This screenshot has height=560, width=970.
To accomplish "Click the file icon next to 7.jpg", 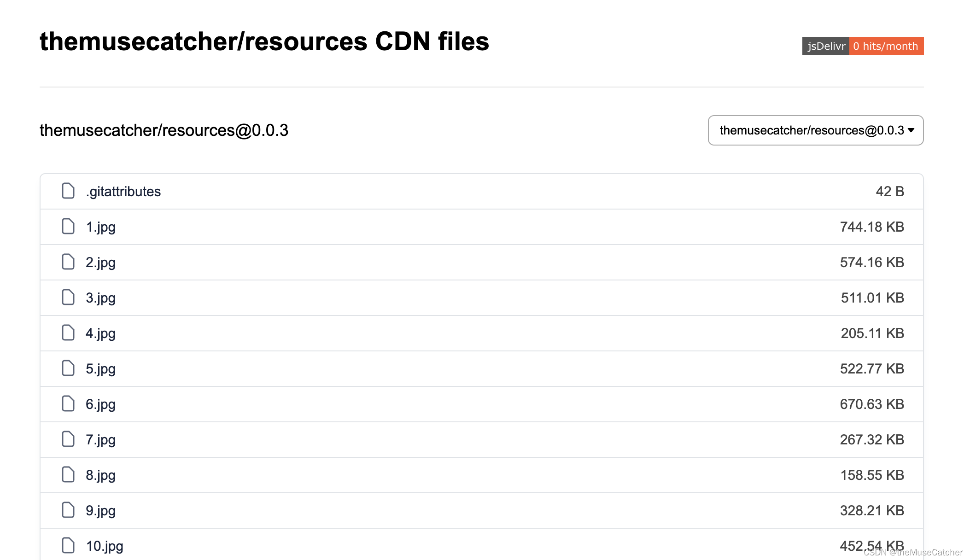I will (x=68, y=439).
